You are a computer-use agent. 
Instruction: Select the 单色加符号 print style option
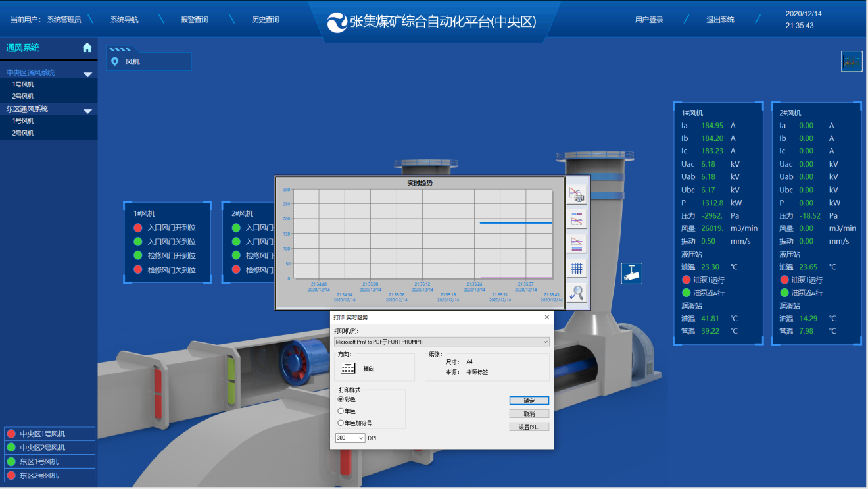click(x=341, y=423)
